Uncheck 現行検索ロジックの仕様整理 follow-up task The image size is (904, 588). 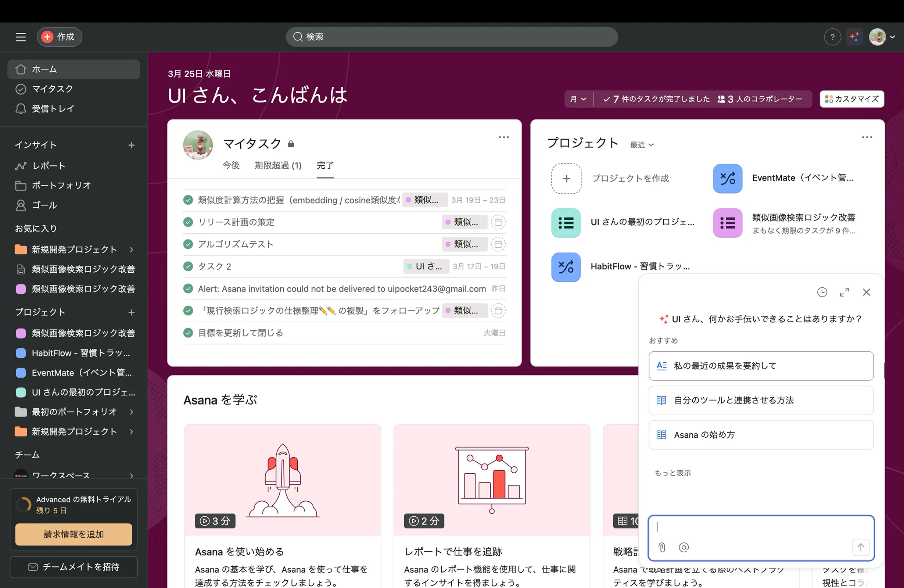click(188, 311)
